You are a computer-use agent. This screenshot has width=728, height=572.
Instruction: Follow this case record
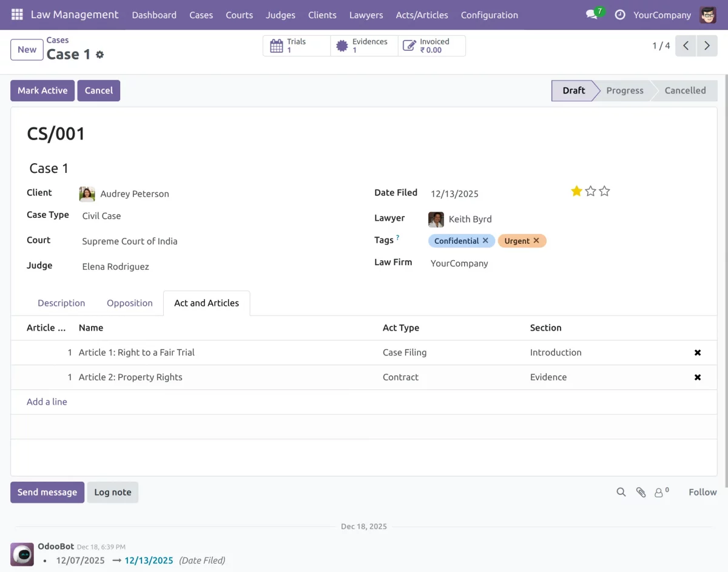702,492
